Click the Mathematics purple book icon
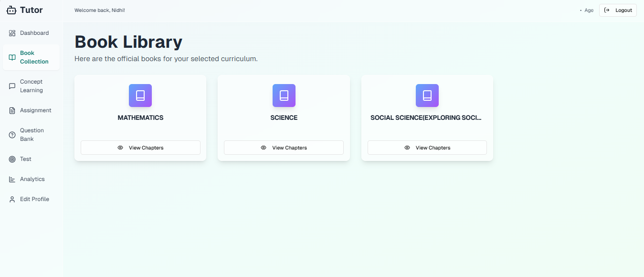 click(140, 96)
